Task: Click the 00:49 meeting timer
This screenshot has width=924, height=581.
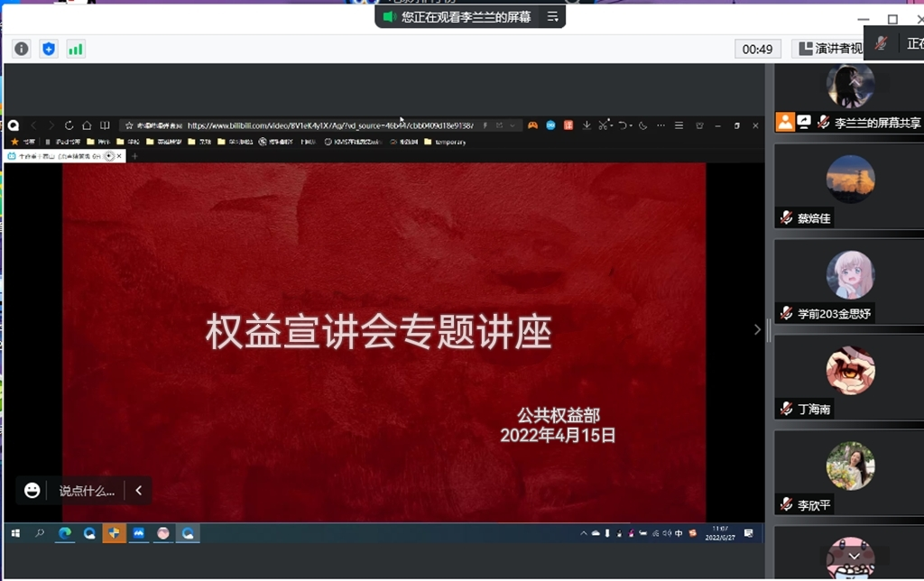Action: [757, 49]
